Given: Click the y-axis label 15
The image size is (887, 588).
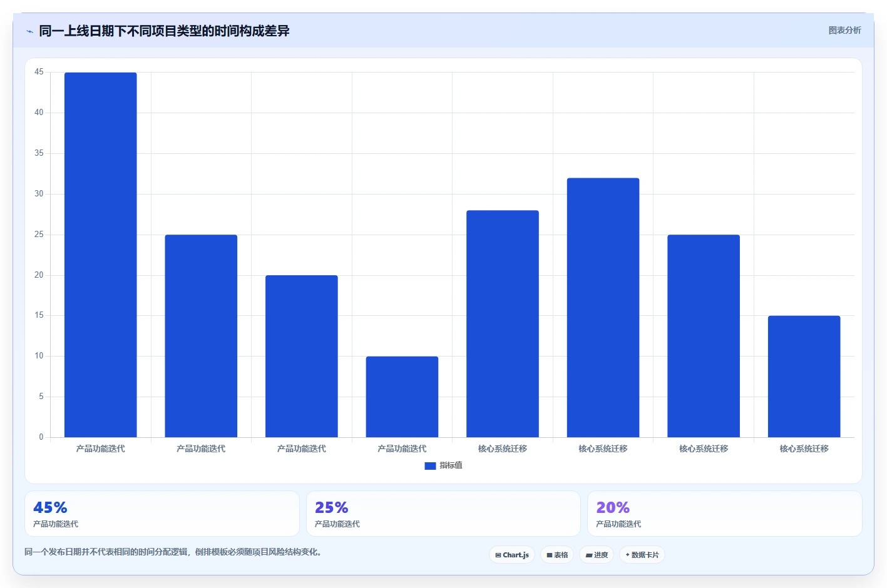Looking at the screenshot, I should coord(39,315).
